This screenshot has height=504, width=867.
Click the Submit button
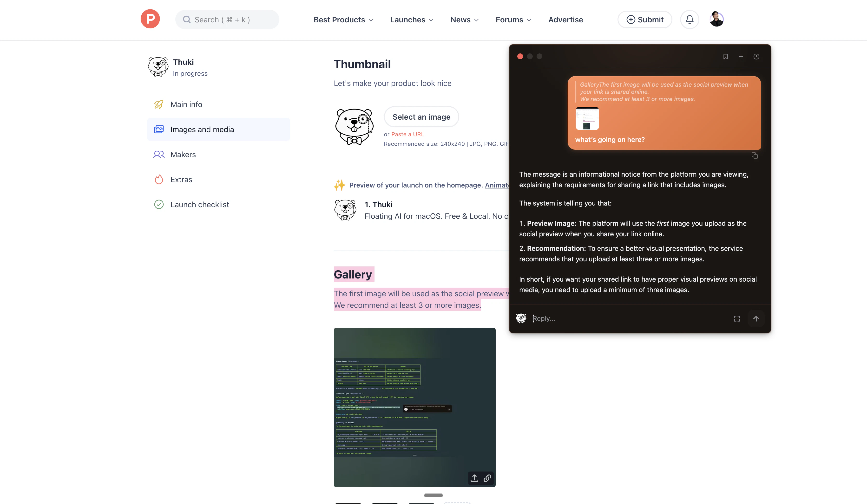(x=644, y=19)
